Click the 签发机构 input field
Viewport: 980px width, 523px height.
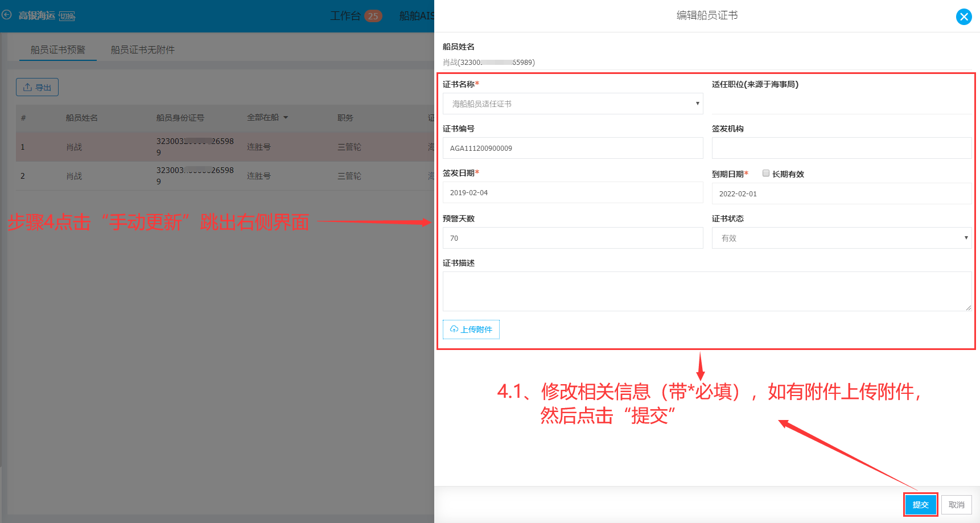pyautogui.click(x=841, y=148)
